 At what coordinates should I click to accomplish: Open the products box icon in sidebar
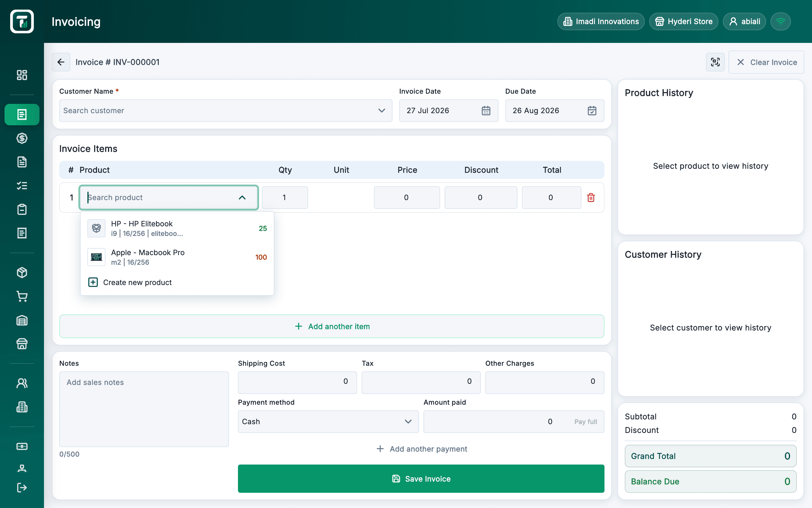coord(22,272)
